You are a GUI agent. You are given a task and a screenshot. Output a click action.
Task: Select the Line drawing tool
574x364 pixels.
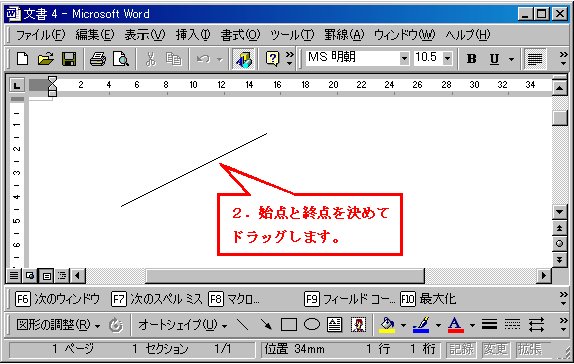(x=242, y=324)
